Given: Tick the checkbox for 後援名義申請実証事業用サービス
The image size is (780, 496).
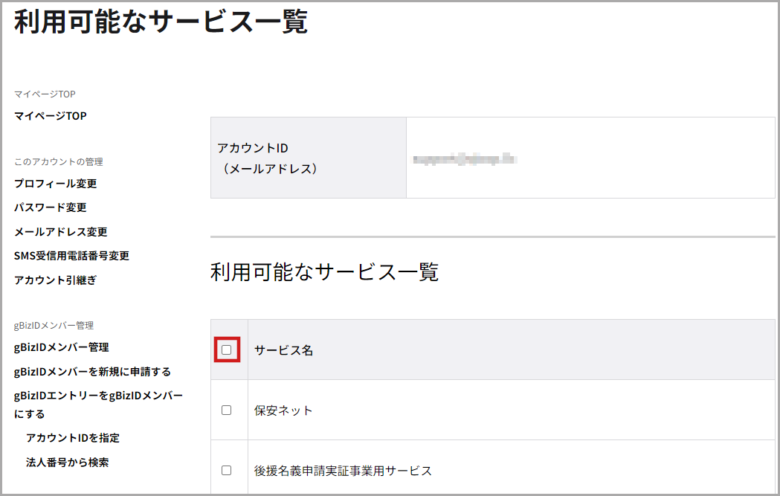Looking at the screenshot, I should 226,470.
